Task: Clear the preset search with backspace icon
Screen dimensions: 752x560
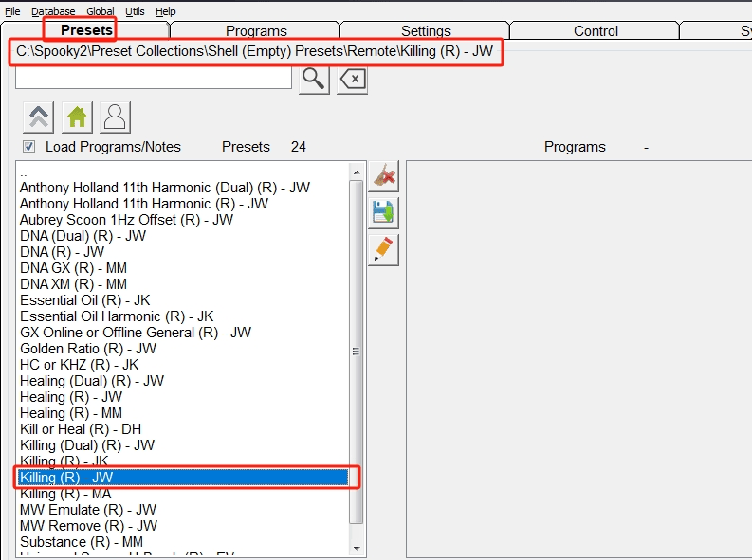Action: (352, 80)
